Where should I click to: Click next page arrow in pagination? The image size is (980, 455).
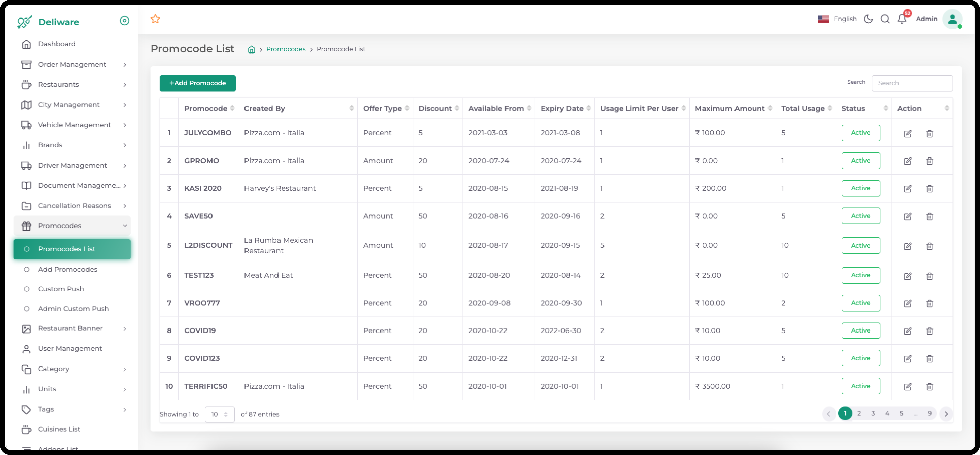(x=946, y=414)
